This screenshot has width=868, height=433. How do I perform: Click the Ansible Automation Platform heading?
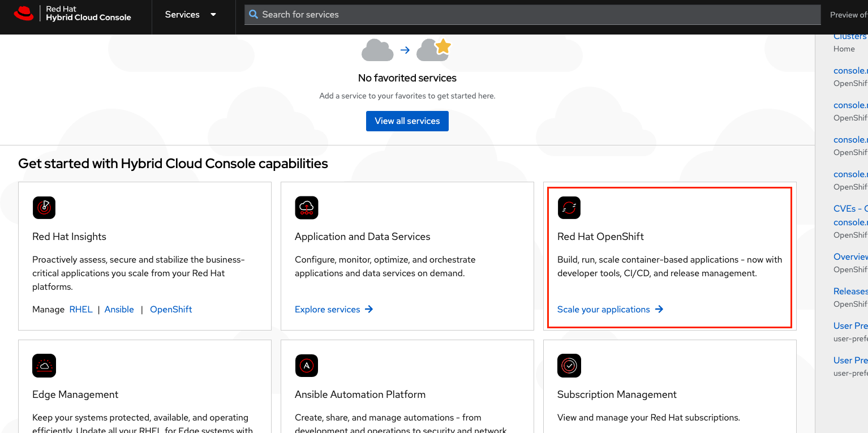tap(360, 395)
